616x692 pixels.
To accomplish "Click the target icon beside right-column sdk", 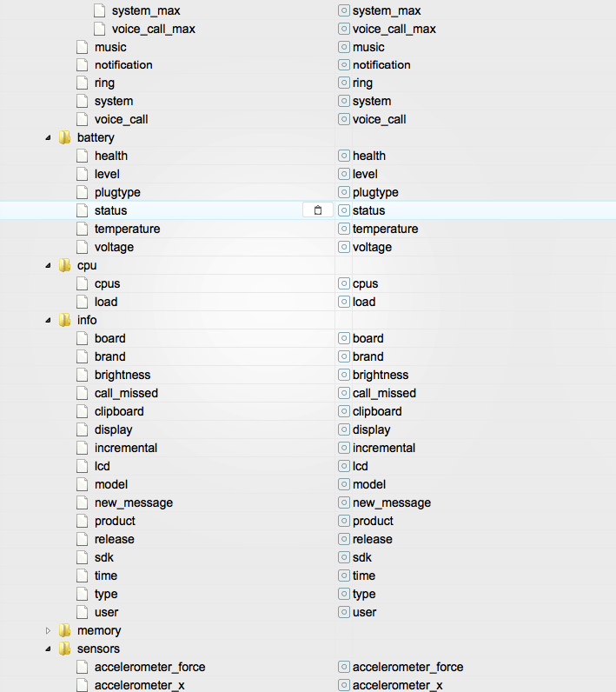I will (344, 557).
